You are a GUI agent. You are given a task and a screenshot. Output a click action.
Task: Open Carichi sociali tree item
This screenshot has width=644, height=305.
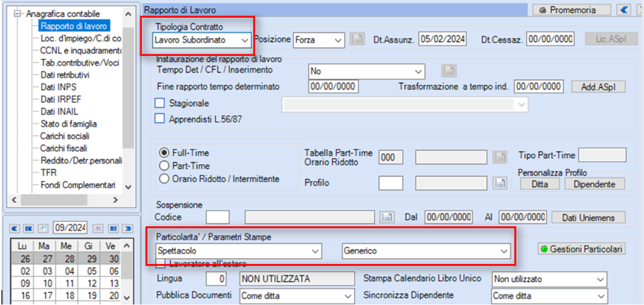click(x=64, y=136)
